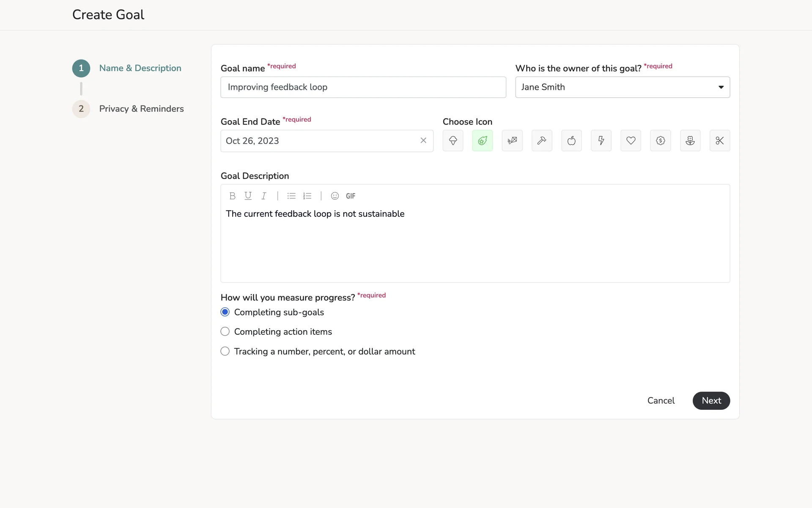Viewport: 812px width, 508px height.
Task: Choose the ice cream cone goal icon
Action: click(453, 141)
